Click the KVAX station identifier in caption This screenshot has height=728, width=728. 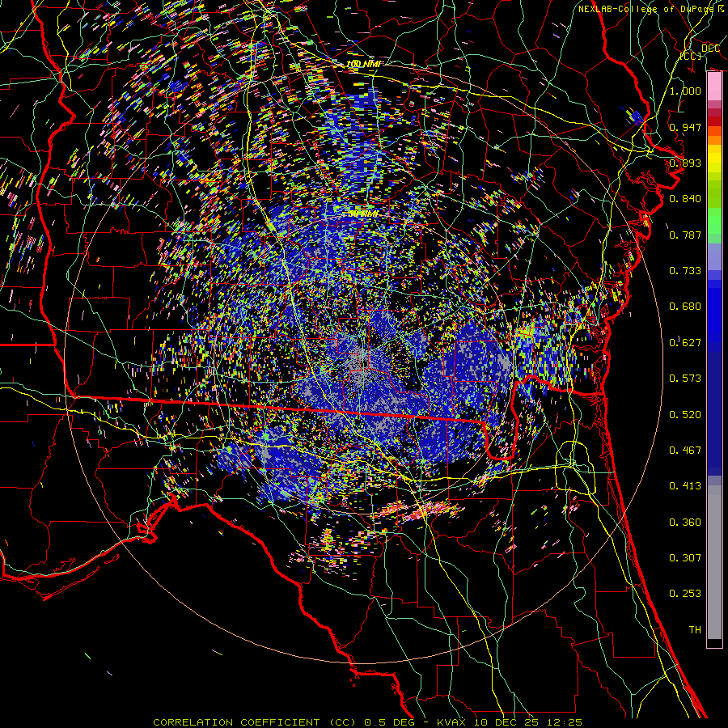451,722
